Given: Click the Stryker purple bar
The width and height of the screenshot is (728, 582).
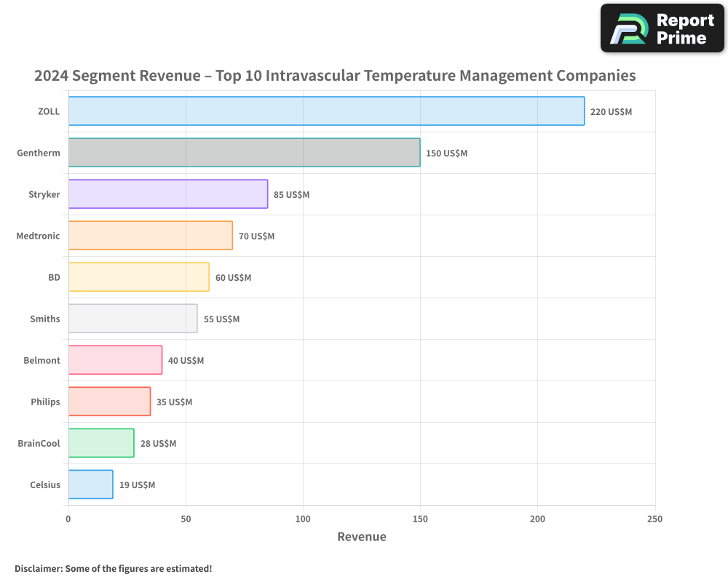Looking at the screenshot, I should (167, 194).
